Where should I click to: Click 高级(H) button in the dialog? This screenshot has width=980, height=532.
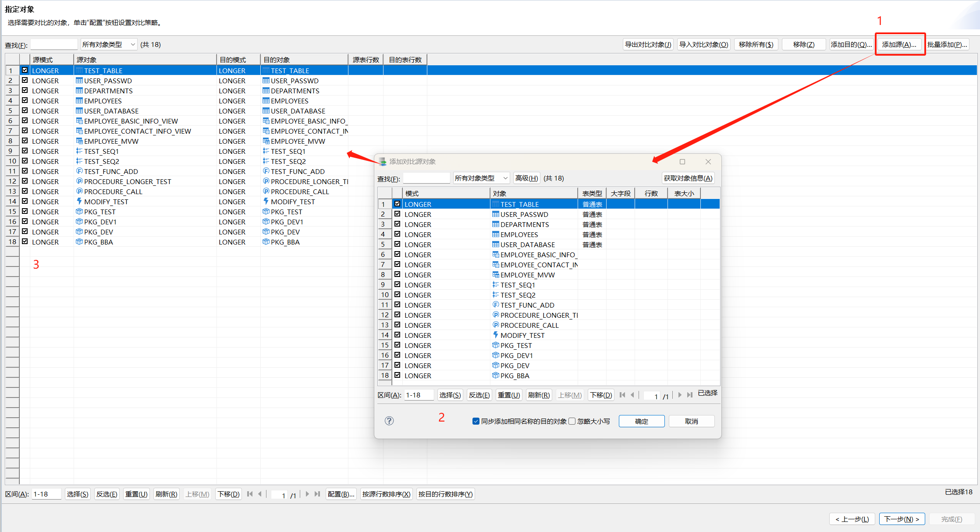pyautogui.click(x=526, y=178)
